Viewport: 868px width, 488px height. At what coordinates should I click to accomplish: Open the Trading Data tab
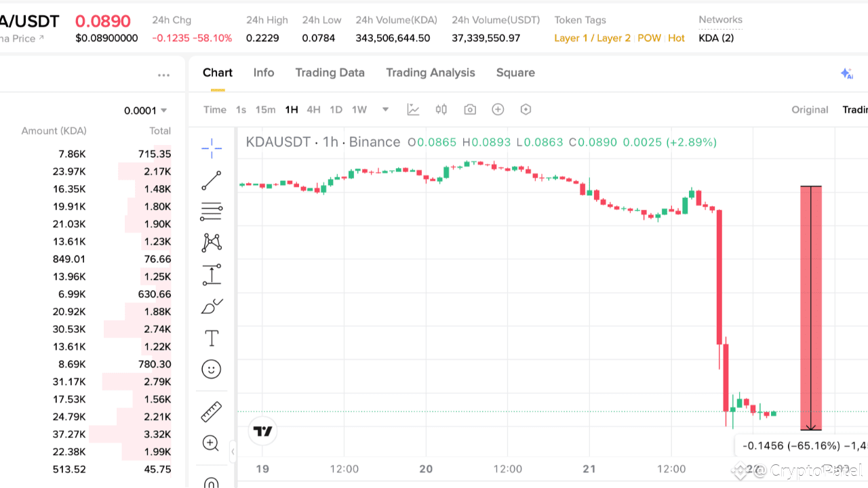coord(330,73)
